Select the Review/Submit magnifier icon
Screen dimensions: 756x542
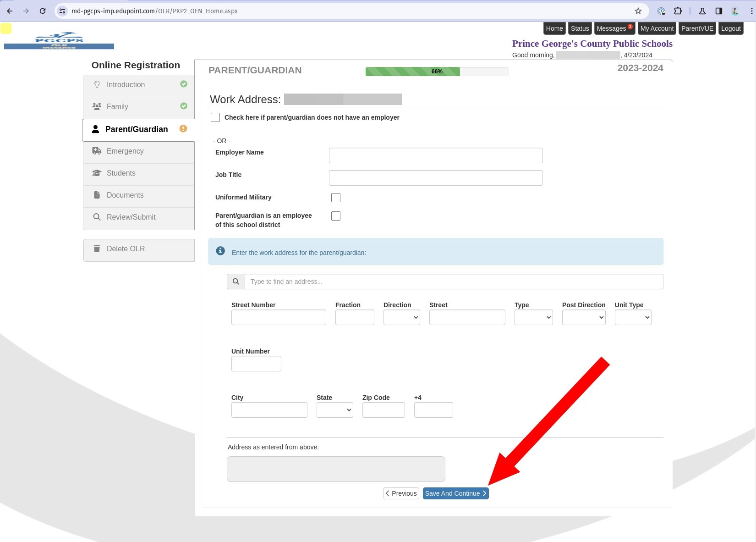click(x=97, y=217)
